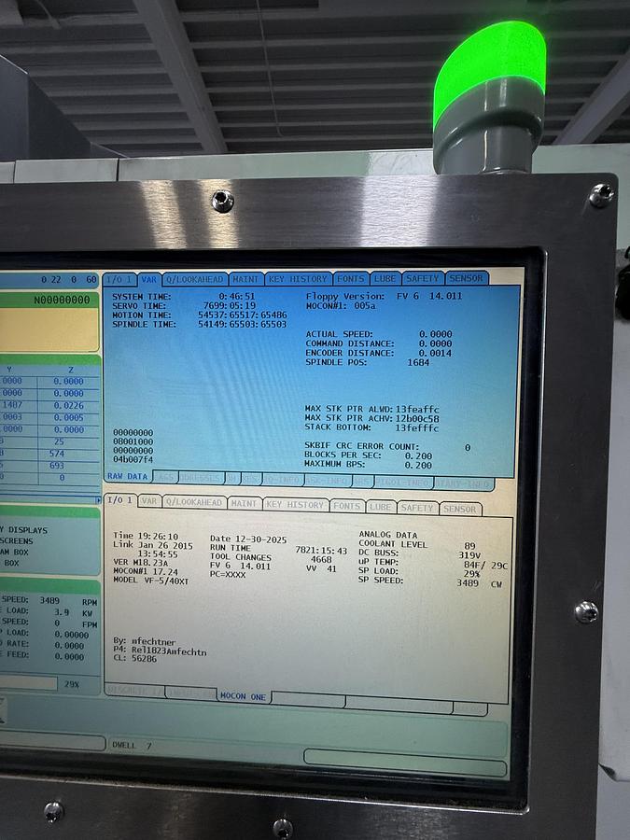Select the I/O 1 tab in the lower panel
Screen dimensions: 630x840
click(x=119, y=500)
